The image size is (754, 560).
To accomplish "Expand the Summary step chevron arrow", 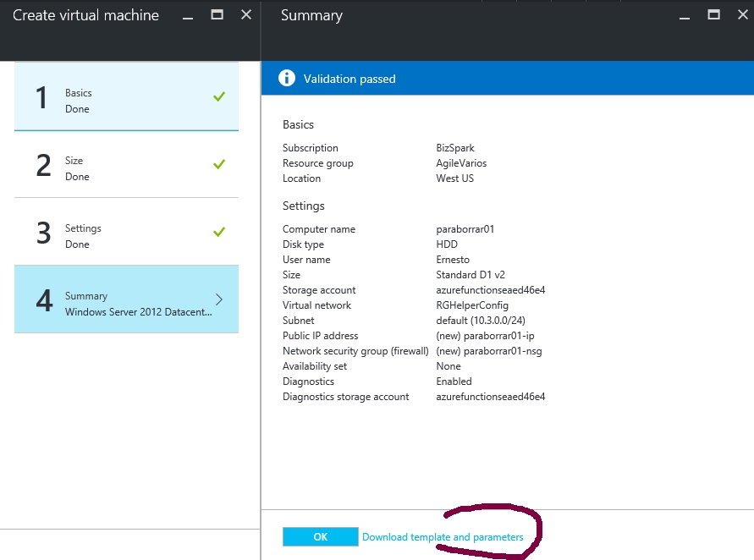I will coord(219,299).
